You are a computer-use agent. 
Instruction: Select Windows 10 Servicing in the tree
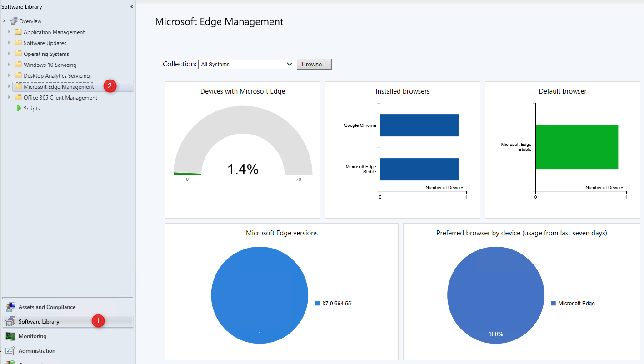[x=50, y=65]
